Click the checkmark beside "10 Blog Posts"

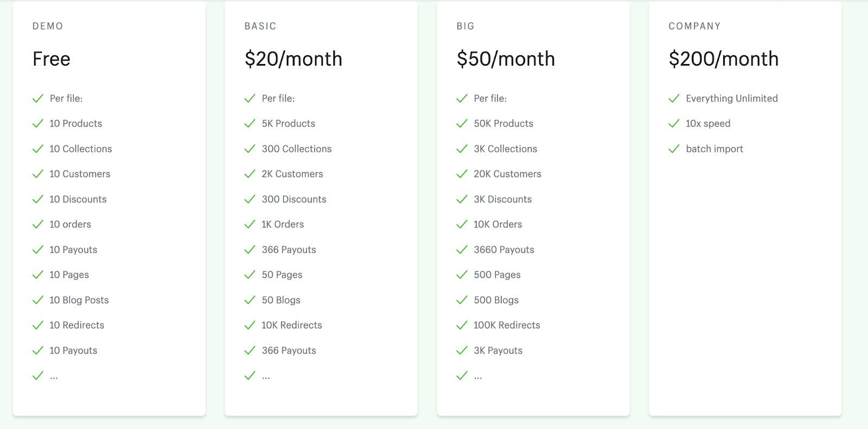[x=38, y=300]
